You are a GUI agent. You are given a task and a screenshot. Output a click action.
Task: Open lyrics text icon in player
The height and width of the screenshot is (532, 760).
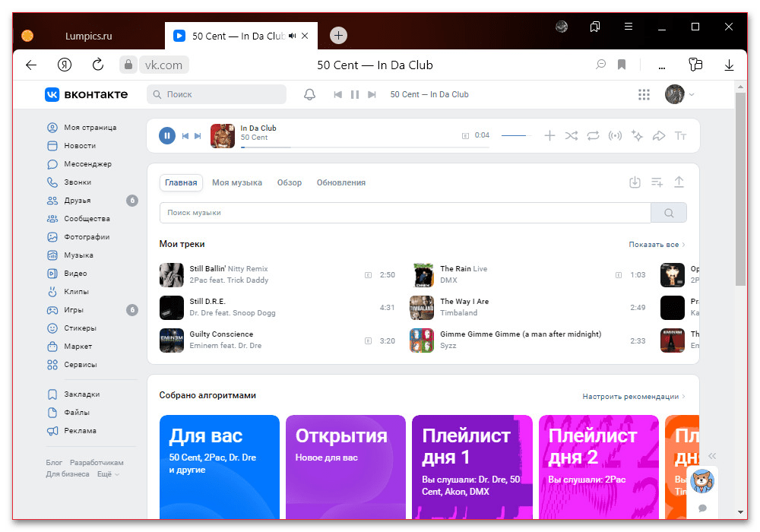click(680, 136)
